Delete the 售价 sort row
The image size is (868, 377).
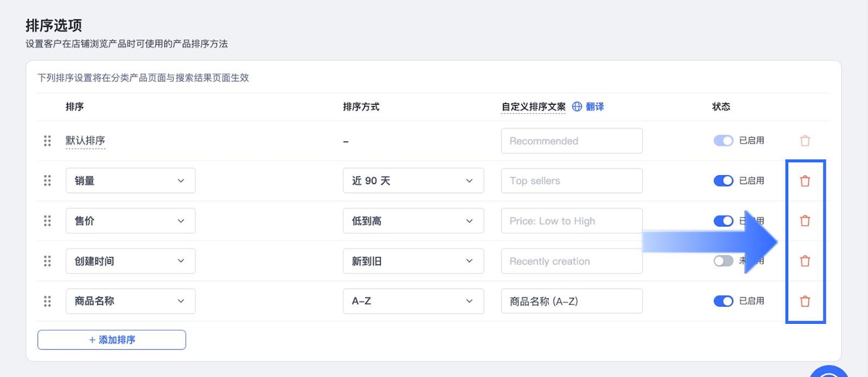pos(805,221)
